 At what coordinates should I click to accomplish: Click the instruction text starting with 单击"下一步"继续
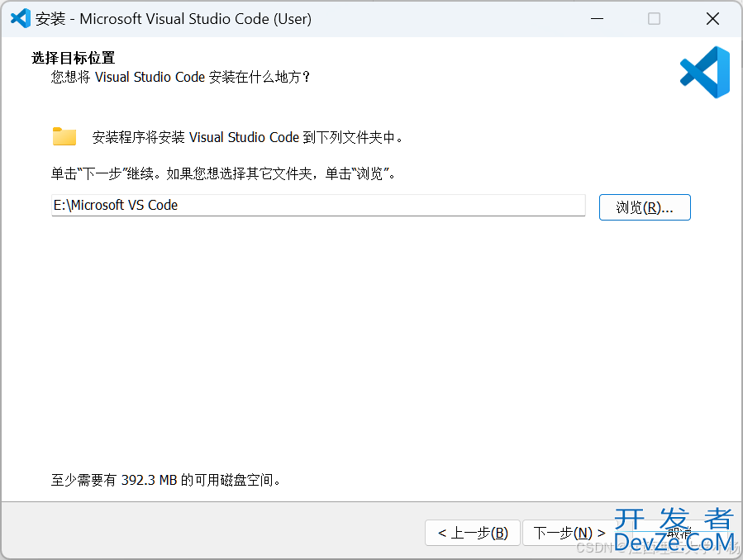point(223,173)
